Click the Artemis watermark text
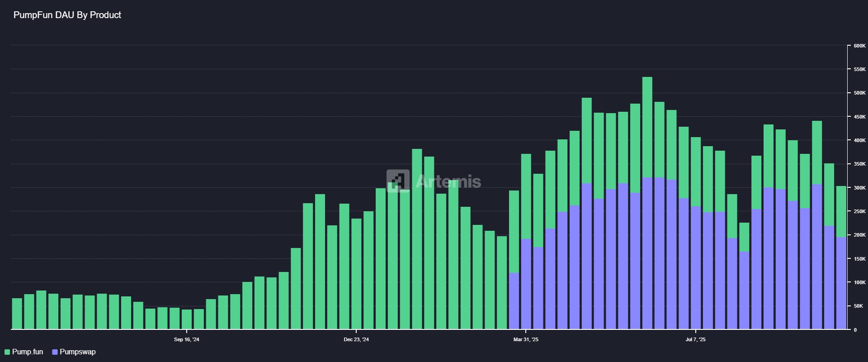Image resolution: width=868 pixels, height=362 pixels. pos(448,181)
